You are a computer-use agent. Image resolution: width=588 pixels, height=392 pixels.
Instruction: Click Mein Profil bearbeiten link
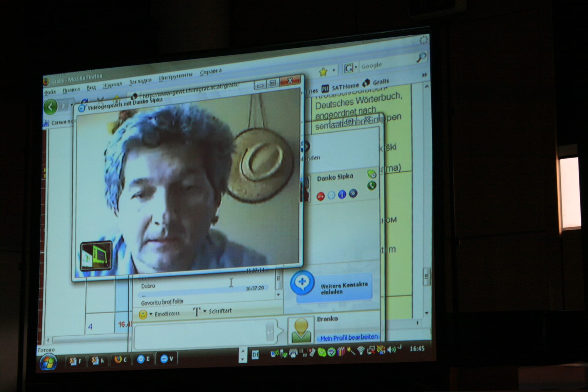pyautogui.click(x=349, y=337)
